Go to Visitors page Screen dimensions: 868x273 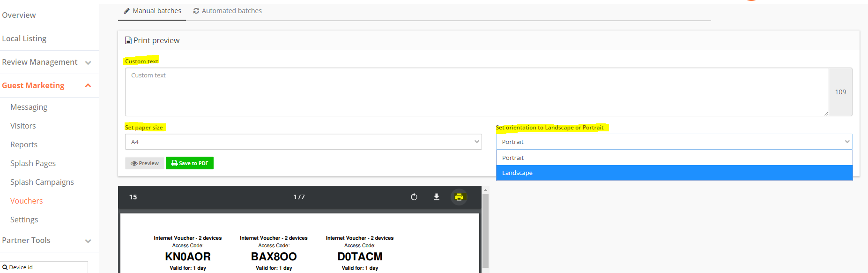[23, 126]
